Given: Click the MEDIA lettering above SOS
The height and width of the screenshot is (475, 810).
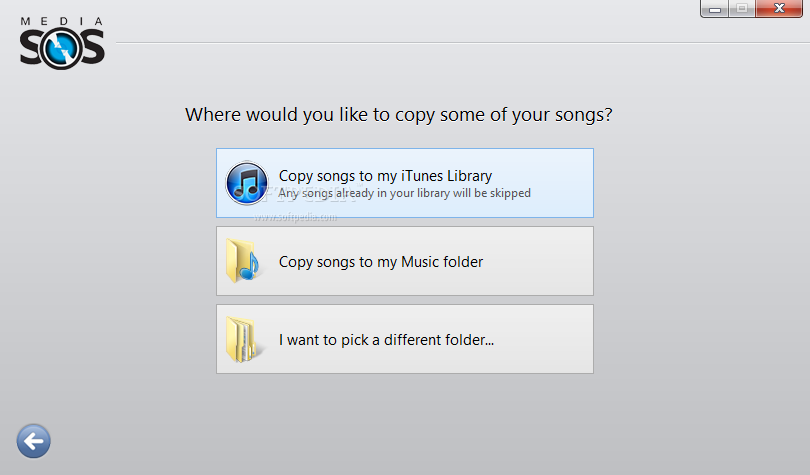Looking at the screenshot, I should coord(61,21).
